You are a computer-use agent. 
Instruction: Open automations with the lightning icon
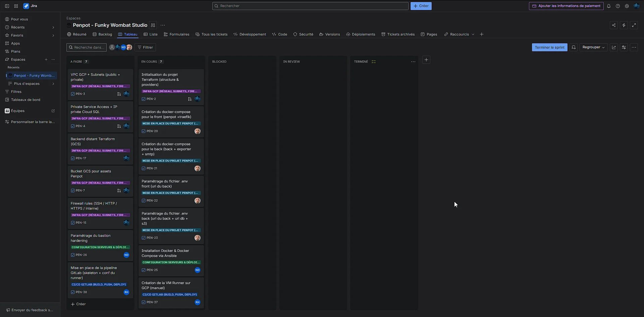(x=624, y=25)
